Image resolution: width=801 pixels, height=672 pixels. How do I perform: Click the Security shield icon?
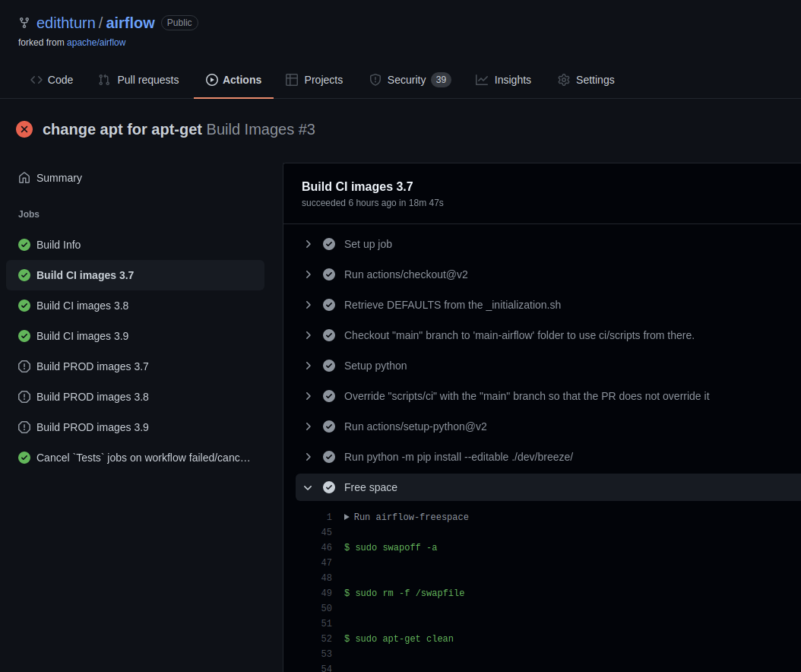(375, 80)
